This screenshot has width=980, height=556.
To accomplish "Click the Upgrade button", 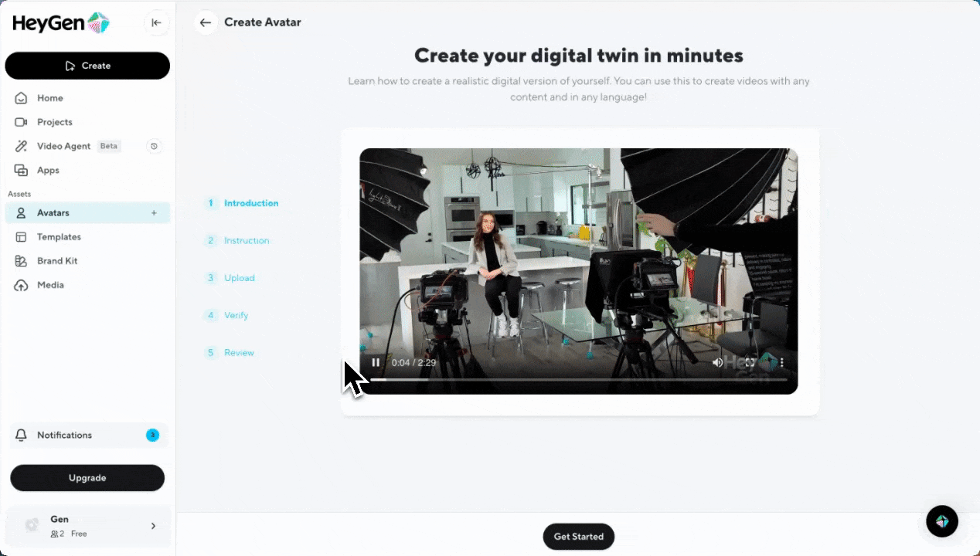I will [87, 478].
